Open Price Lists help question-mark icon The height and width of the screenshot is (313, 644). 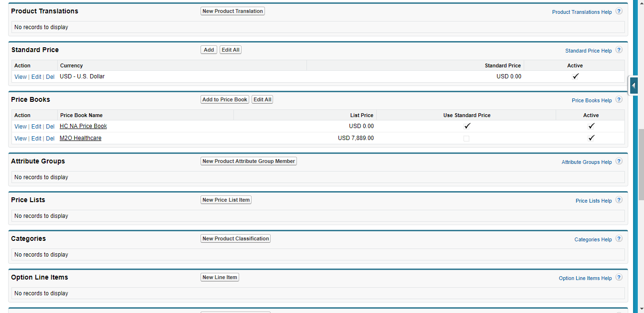(619, 200)
